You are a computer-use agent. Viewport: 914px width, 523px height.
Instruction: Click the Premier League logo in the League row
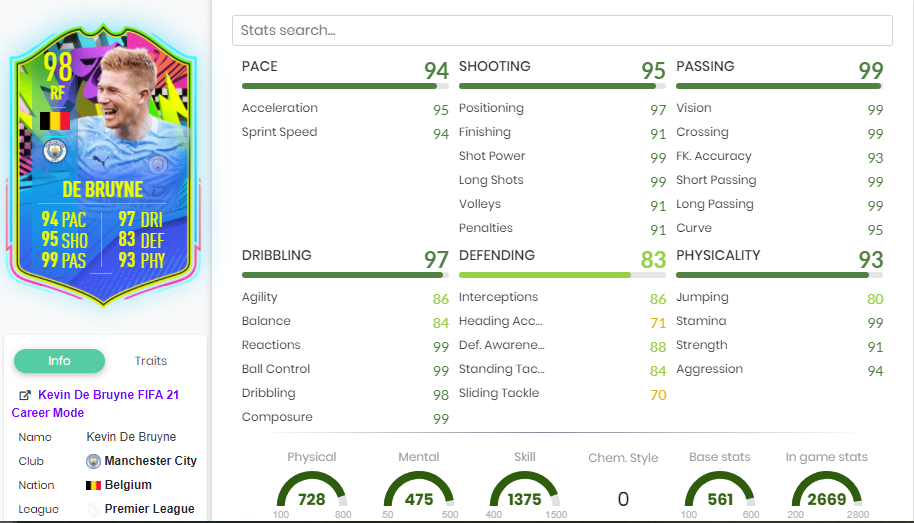(x=94, y=509)
